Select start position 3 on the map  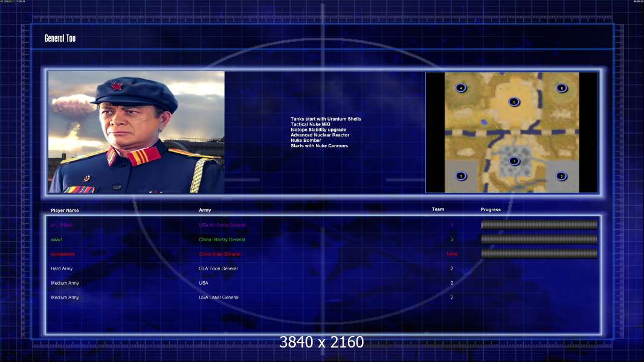461,176
